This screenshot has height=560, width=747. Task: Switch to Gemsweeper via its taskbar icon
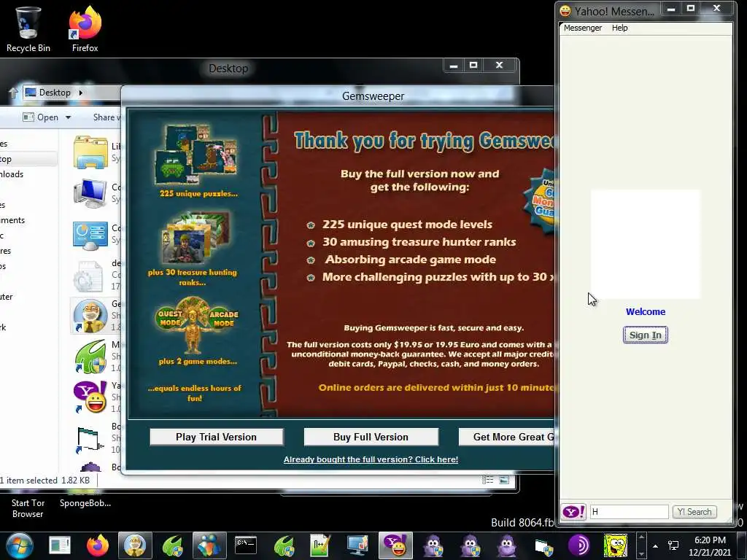click(x=135, y=545)
